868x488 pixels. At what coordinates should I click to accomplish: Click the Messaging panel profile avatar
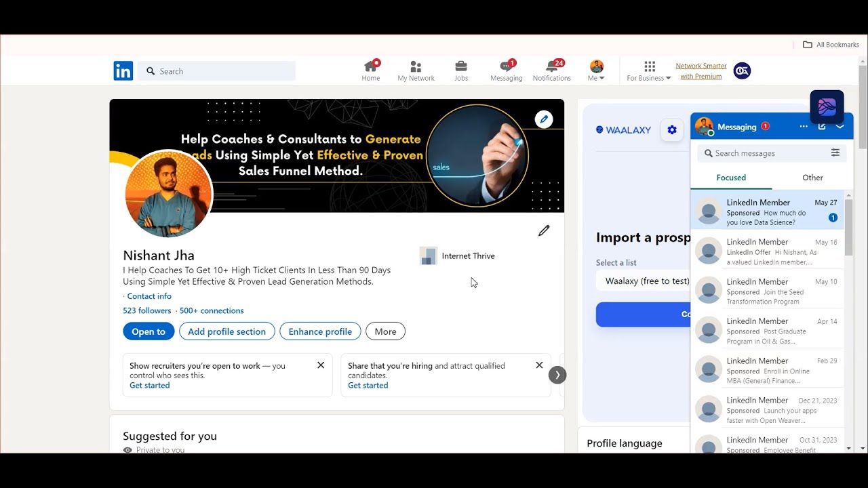pyautogui.click(x=705, y=127)
